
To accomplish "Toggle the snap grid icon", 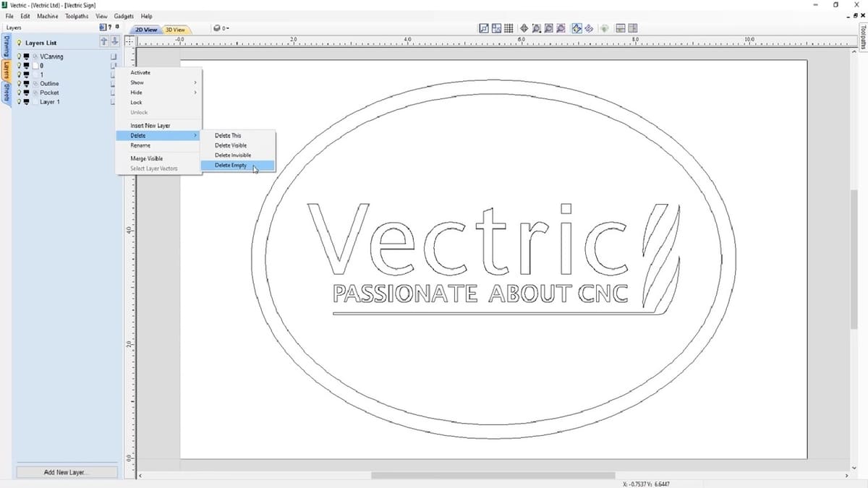I will click(509, 28).
